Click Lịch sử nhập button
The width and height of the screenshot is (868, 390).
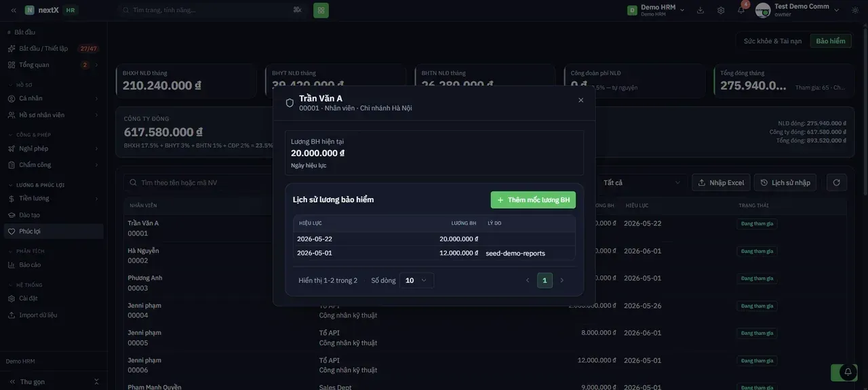[x=785, y=182]
